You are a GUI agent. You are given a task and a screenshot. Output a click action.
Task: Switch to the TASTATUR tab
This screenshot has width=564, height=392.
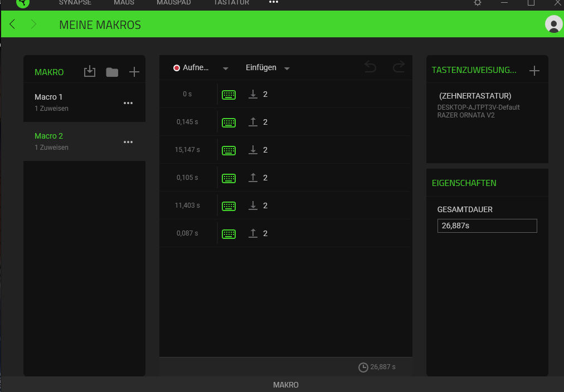point(231,3)
